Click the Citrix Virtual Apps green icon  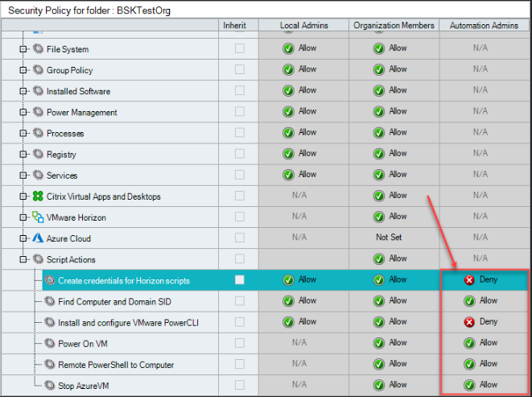tap(38, 196)
